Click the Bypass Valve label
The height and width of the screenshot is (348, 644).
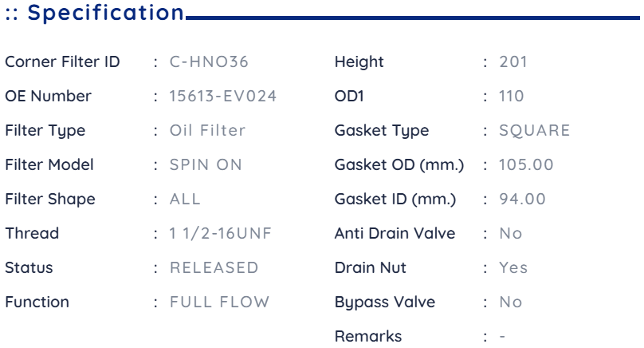point(385,303)
